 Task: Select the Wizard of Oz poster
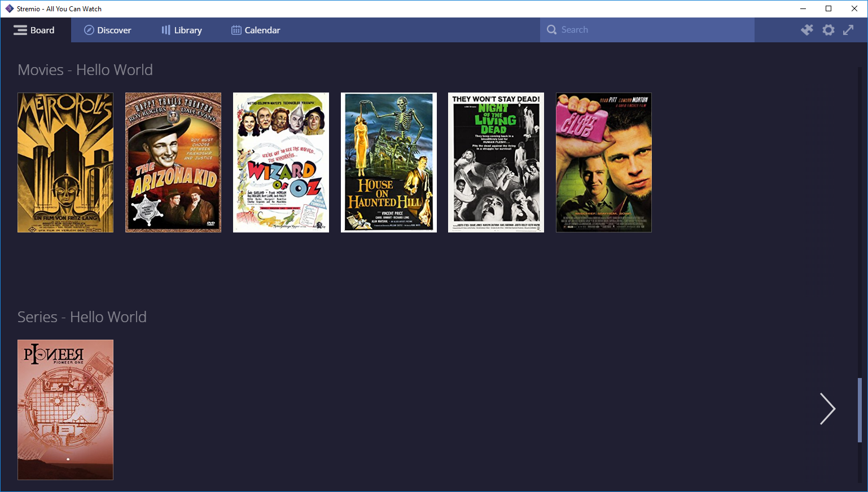281,162
